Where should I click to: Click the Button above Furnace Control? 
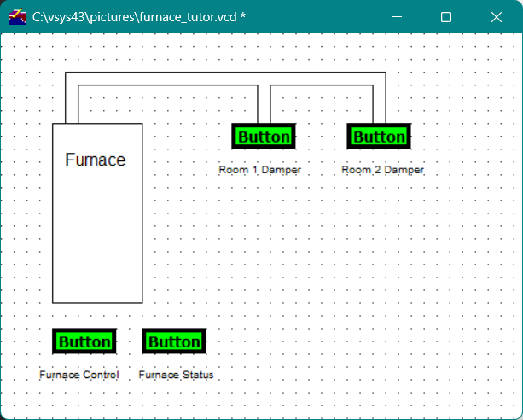[84, 341]
